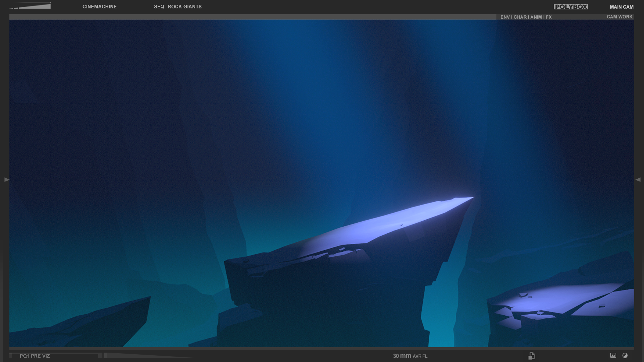644x362 pixels.
Task: Click the right-side back arrow
Action: pyautogui.click(x=638, y=180)
